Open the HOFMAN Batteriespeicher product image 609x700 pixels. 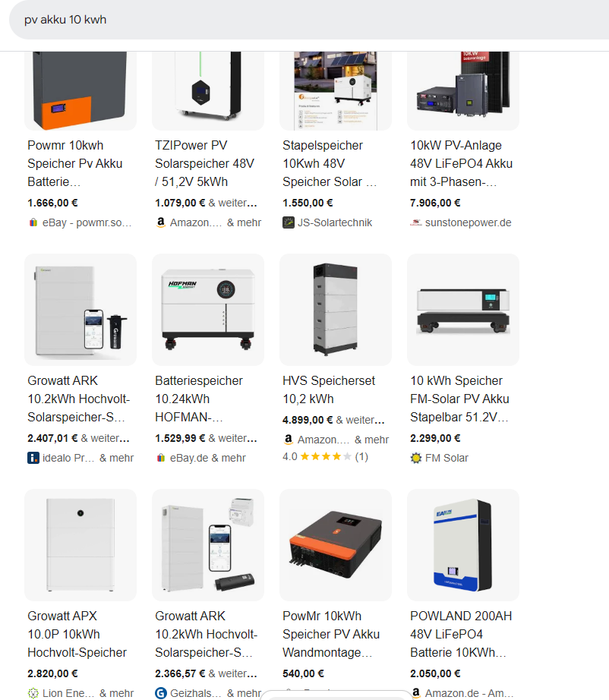[x=208, y=310]
